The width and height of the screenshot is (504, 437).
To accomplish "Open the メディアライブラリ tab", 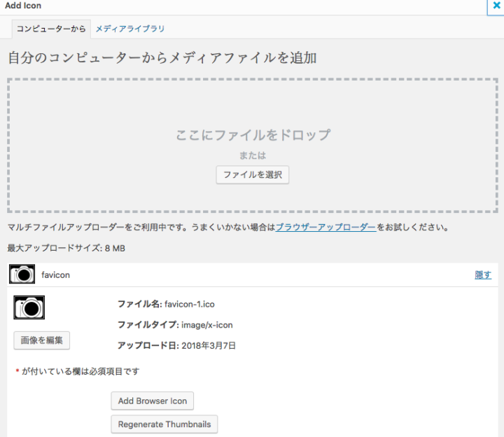I will pyautogui.click(x=130, y=29).
